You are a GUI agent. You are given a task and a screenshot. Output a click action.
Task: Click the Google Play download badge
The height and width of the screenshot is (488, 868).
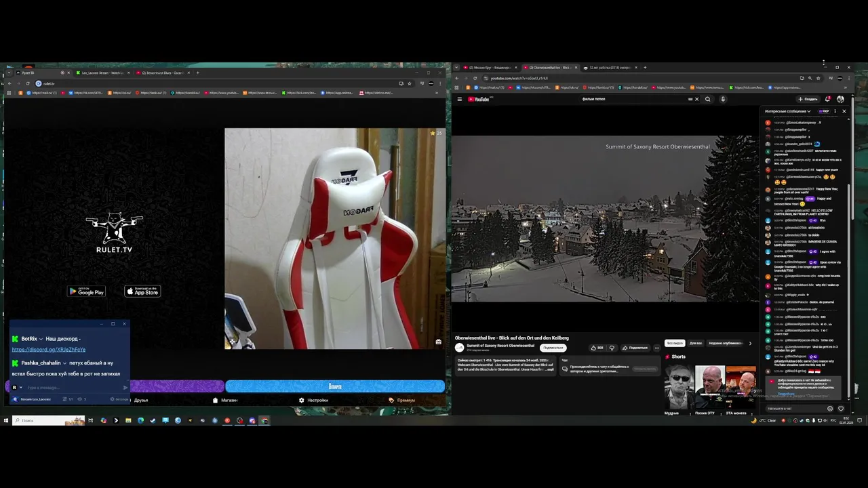pyautogui.click(x=86, y=291)
